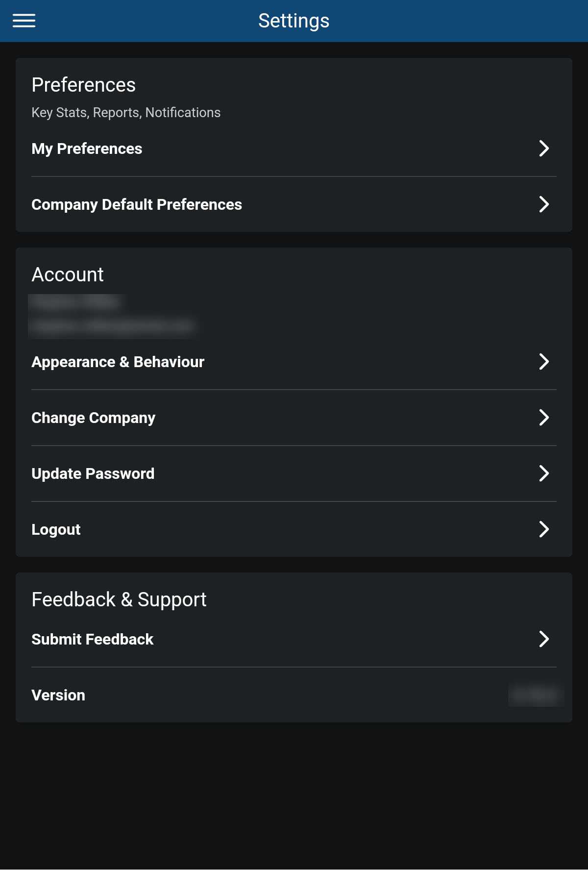
Task: Select Change Company
Action: tap(94, 418)
